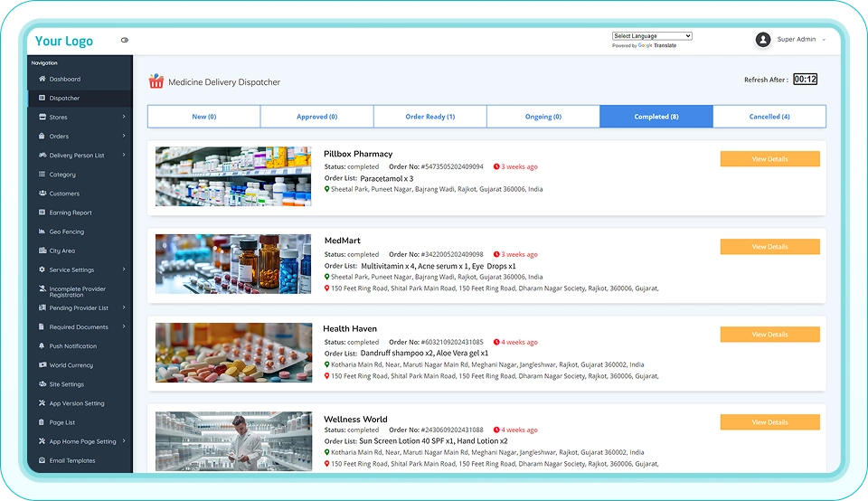Open the Select Language dropdown

[652, 36]
